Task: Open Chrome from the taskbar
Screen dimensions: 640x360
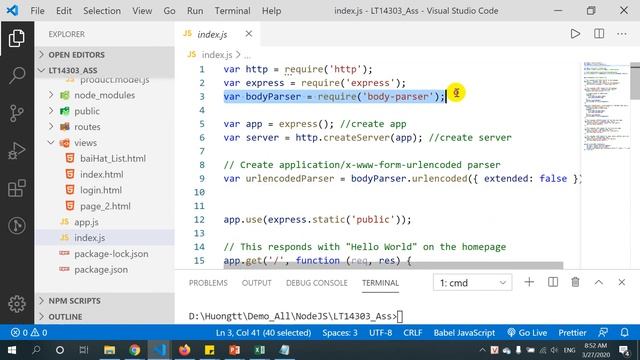Action: point(134,350)
